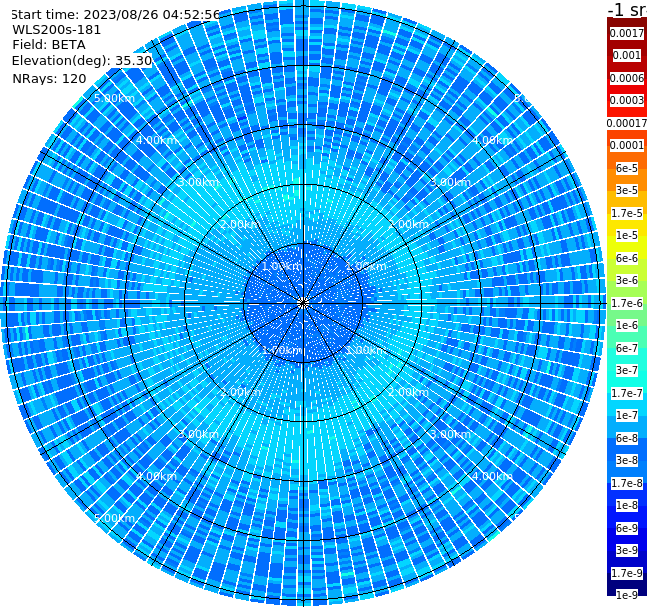Click the 1.7e-9 color scale label
The image size is (647, 607).
(x=627, y=573)
